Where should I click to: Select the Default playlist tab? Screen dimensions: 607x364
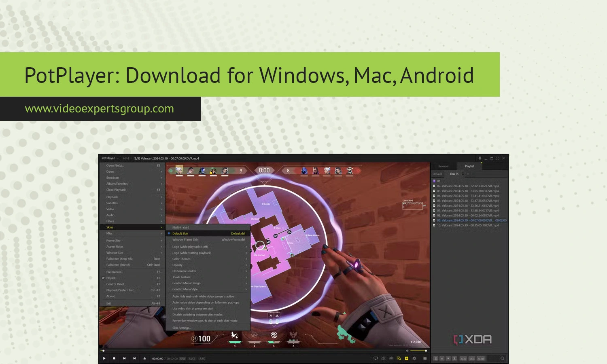437,174
